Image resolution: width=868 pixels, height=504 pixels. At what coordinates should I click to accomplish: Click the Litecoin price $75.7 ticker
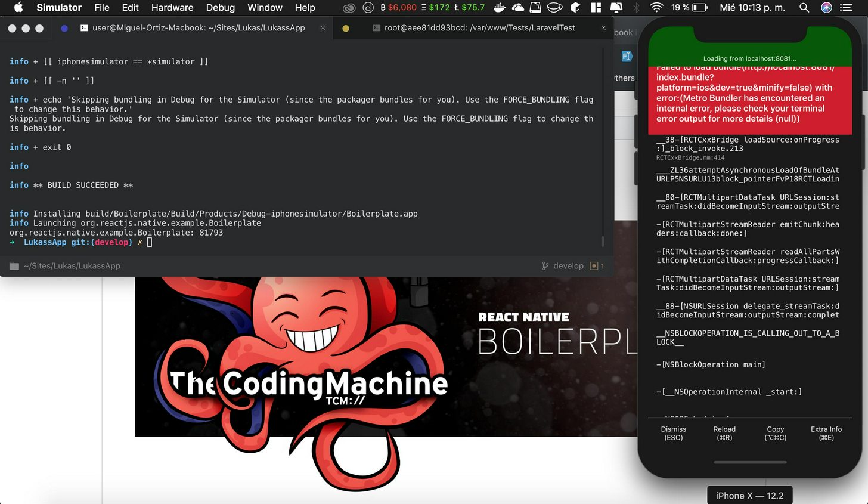tap(469, 8)
